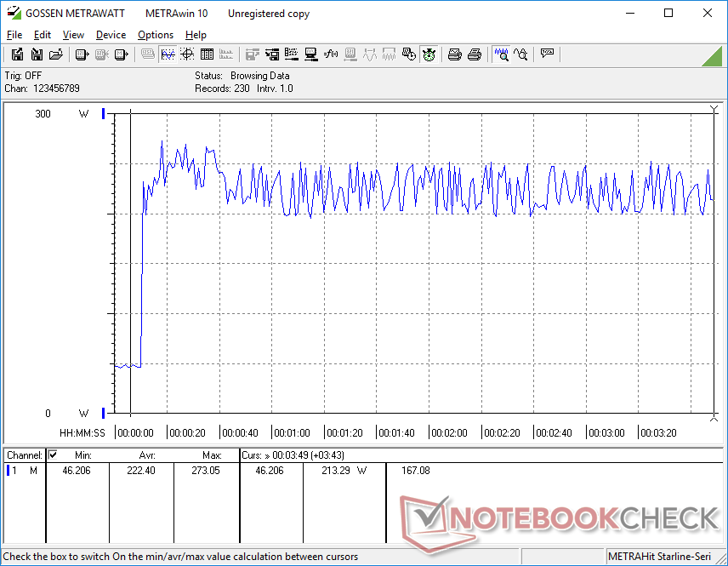Open the monitor display settings icon

pos(311,54)
